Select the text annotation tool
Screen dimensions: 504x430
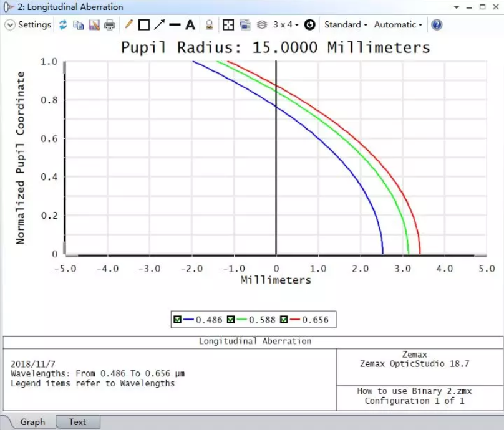[x=190, y=25]
